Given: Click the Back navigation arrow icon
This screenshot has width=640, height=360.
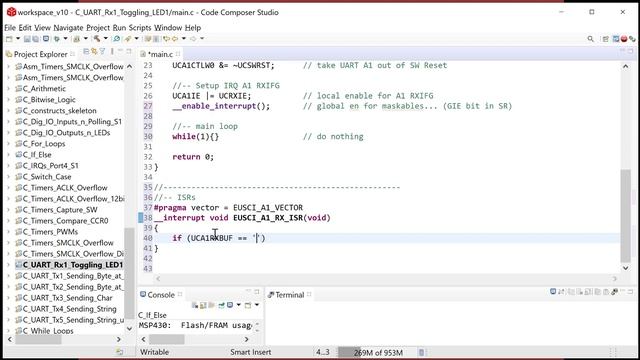Looking at the screenshot, I should point(175,39).
